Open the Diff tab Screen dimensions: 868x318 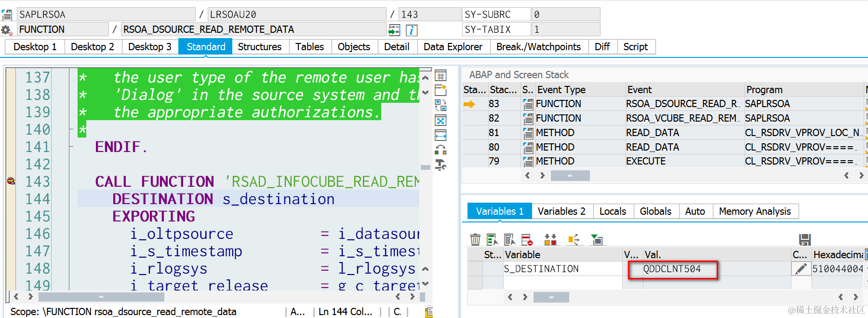(x=602, y=47)
